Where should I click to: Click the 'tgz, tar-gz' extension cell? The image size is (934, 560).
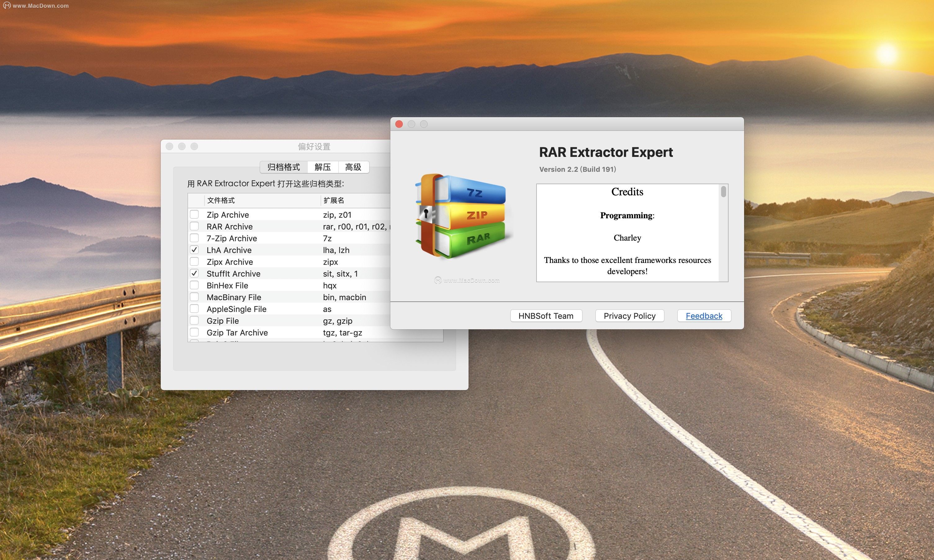[x=343, y=332]
